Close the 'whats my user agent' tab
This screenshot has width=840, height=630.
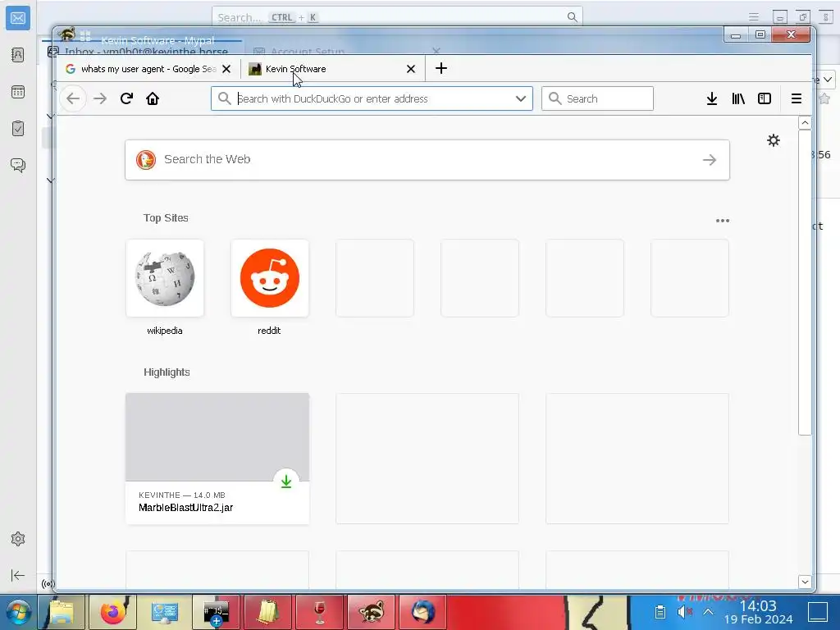click(226, 69)
